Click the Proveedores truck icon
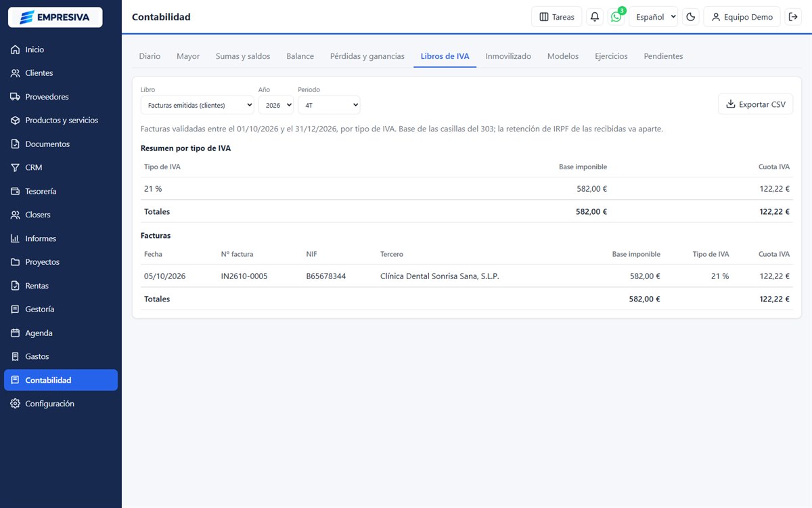 [15, 97]
